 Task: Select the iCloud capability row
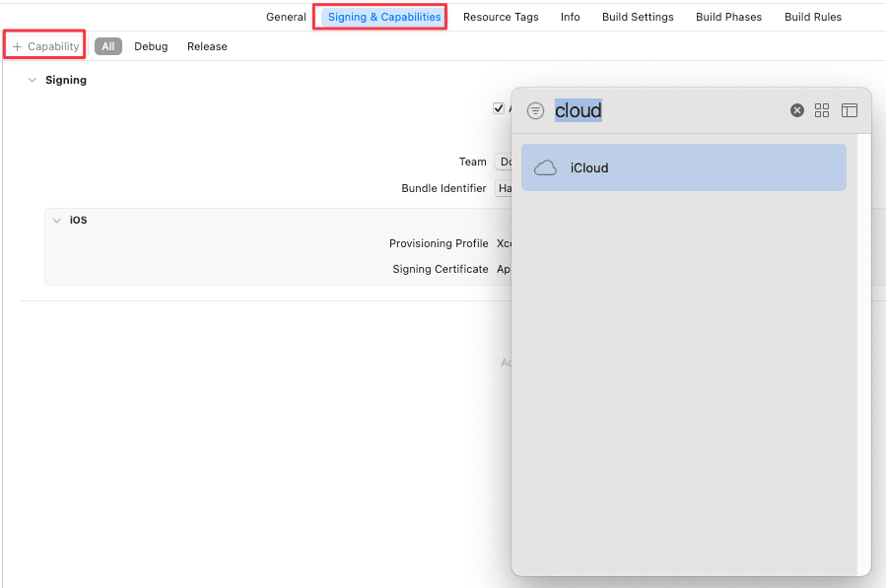click(683, 167)
